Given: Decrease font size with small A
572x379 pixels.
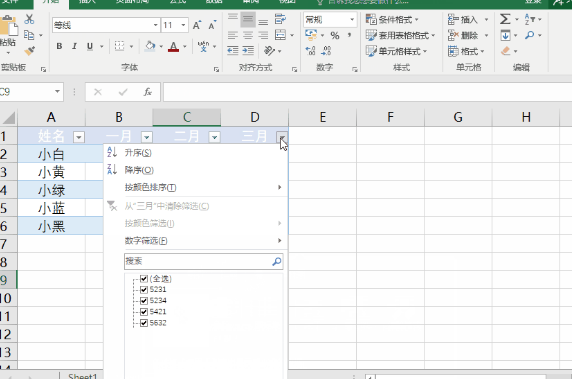Looking at the screenshot, I should [x=212, y=25].
